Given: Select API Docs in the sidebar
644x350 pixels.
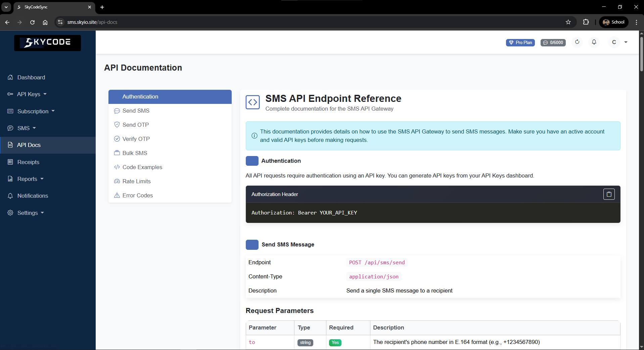Looking at the screenshot, I should tap(48, 145).
